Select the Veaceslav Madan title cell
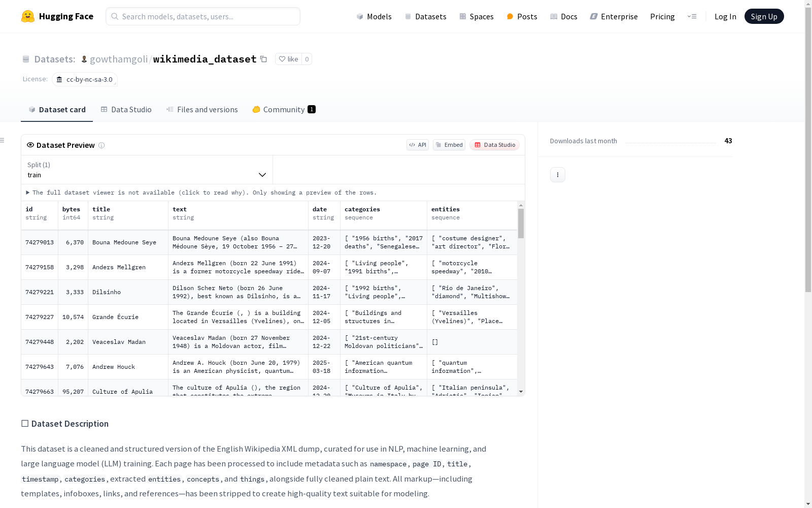812x508 pixels. point(128,342)
